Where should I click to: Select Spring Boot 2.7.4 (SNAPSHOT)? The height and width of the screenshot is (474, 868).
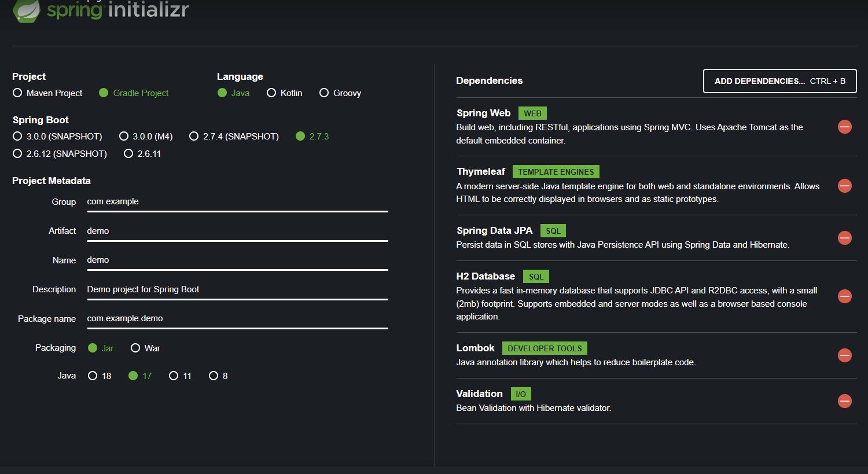234,137
